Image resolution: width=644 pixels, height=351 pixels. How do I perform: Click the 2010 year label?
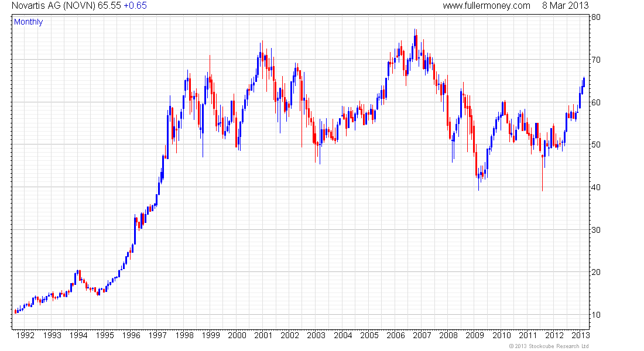tap(502, 335)
